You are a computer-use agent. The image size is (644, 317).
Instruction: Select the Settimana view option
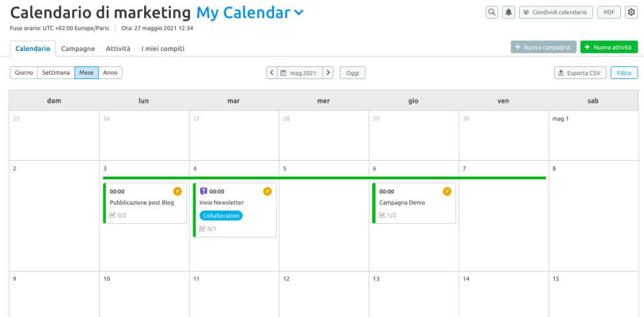(56, 73)
